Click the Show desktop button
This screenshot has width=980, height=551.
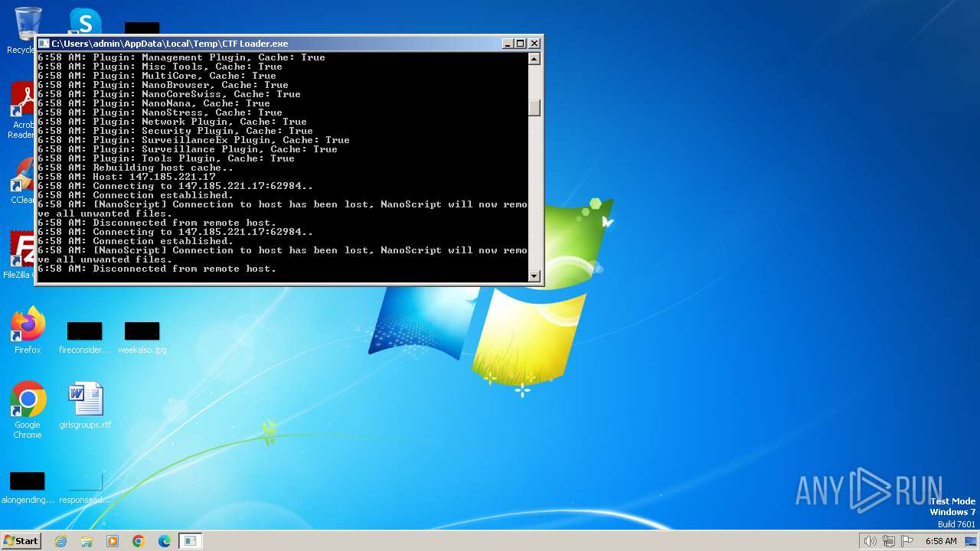pyautogui.click(x=972, y=541)
